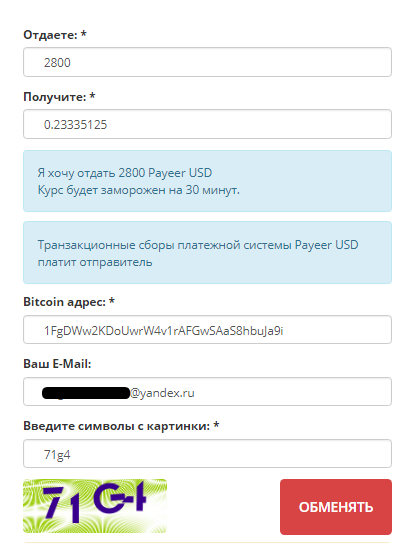Click the blacked-out part of the email
The width and height of the screenshot is (414, 543).
(86, 393)
